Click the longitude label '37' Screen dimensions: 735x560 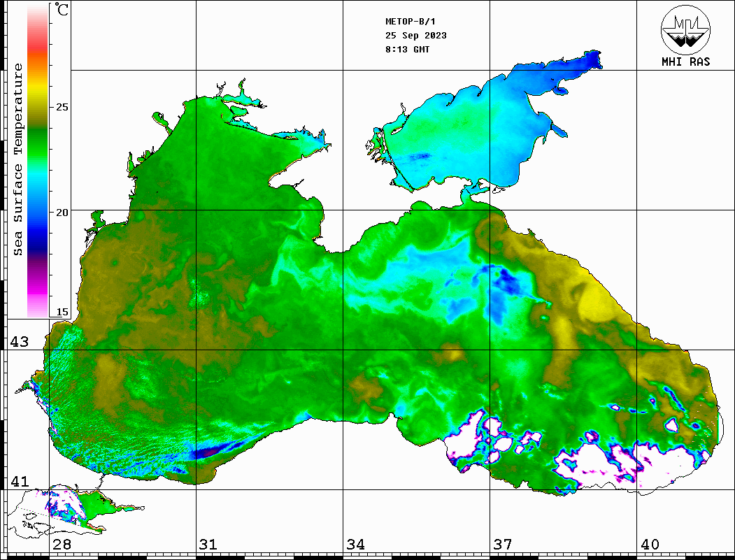(x=503, y=545)
